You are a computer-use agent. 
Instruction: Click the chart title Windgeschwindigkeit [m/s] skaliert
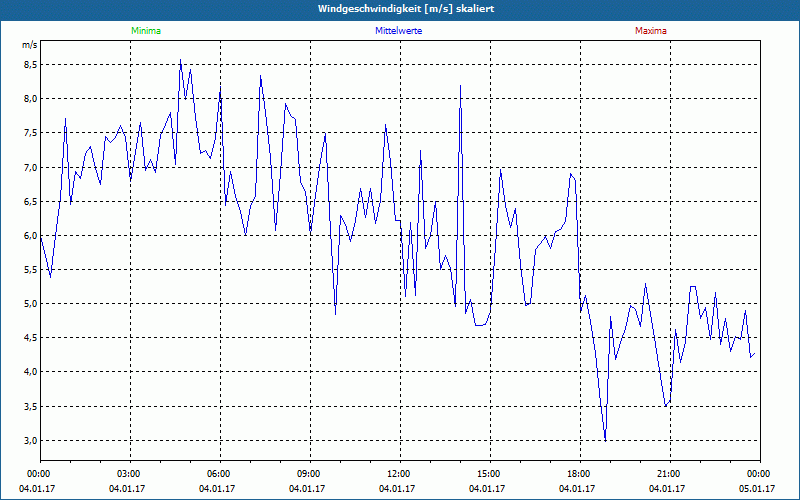(406, 9)
